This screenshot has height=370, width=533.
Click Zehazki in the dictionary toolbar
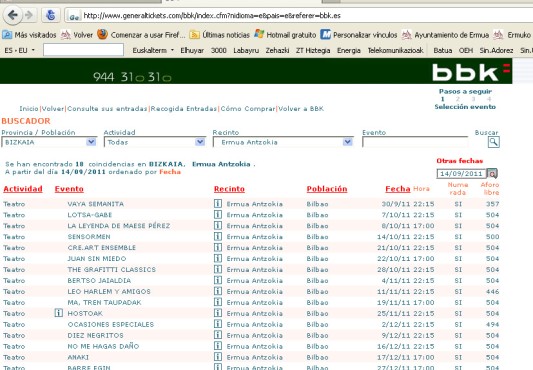(277, 50)
